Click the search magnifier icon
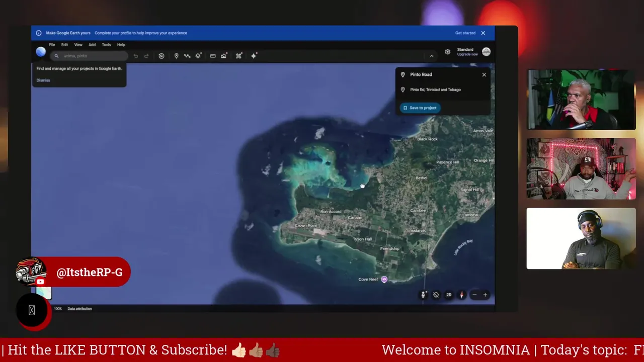The width and height of the screenshot is (644, 362). (x=56, y=56)
